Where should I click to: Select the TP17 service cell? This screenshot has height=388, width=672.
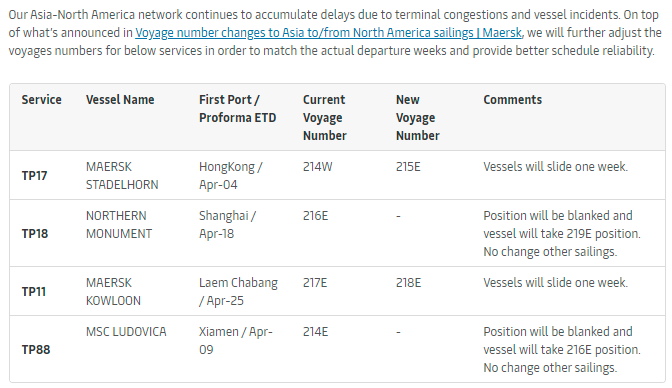pos(34,175)
